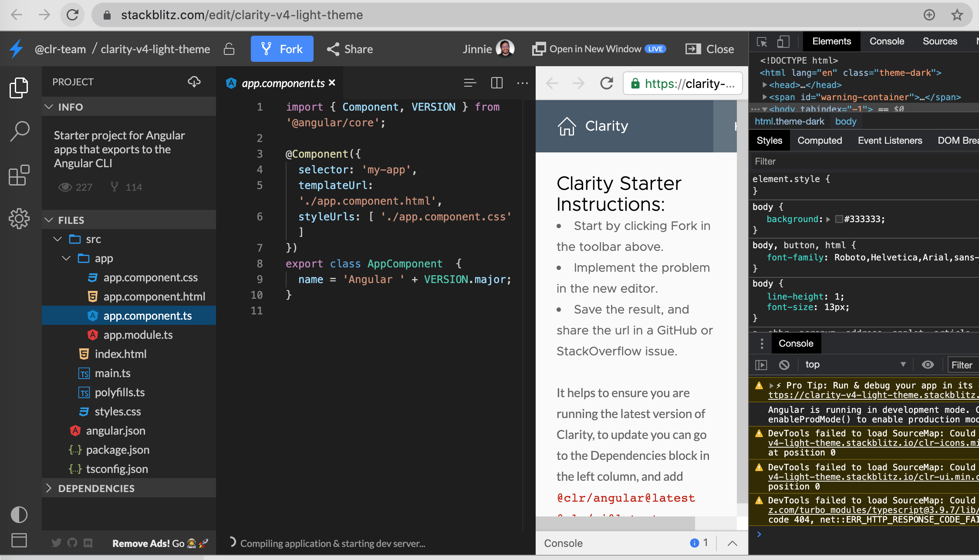Expand the preview Console panel chevron

tap(732, 543)
